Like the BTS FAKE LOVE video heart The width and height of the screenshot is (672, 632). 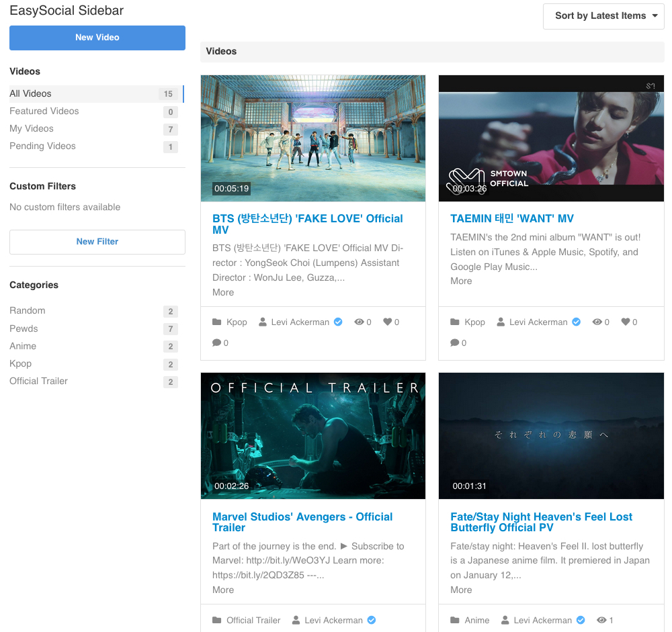[x=388, y=322]
